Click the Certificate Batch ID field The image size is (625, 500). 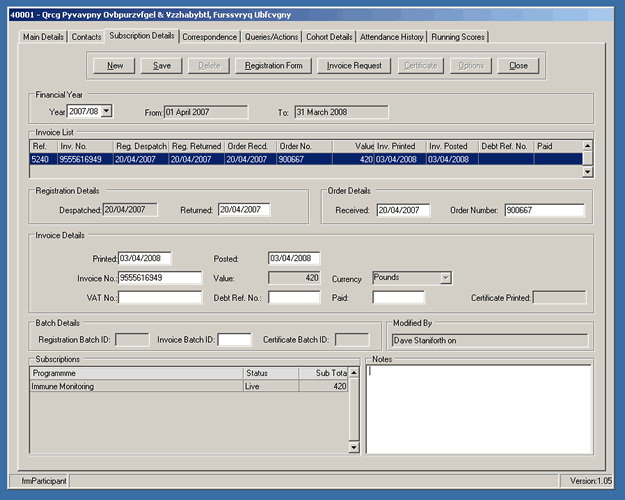pos(352,340)
